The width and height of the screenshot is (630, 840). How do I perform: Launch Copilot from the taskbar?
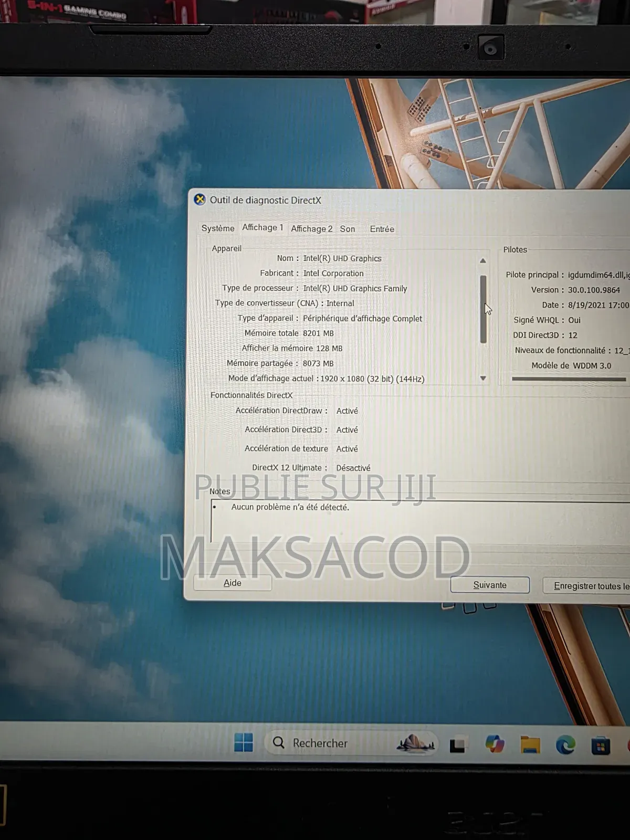[x=495, y=744]
